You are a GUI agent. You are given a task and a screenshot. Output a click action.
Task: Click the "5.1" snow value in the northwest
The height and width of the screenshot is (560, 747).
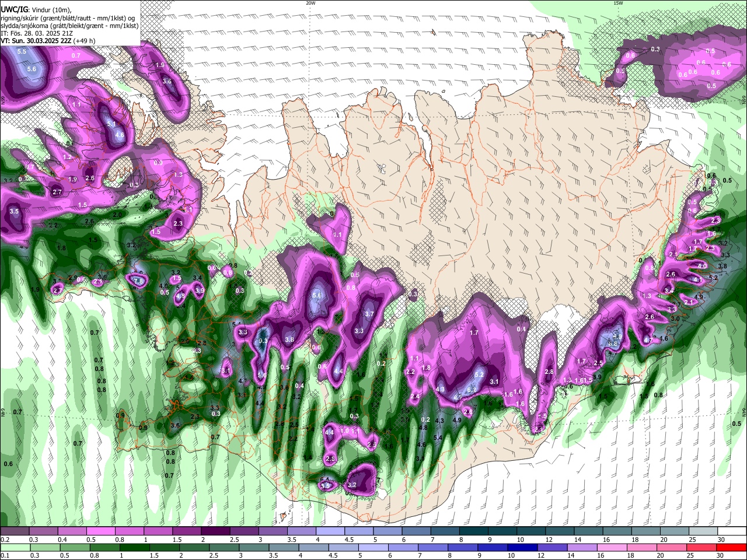coord(111,124)
